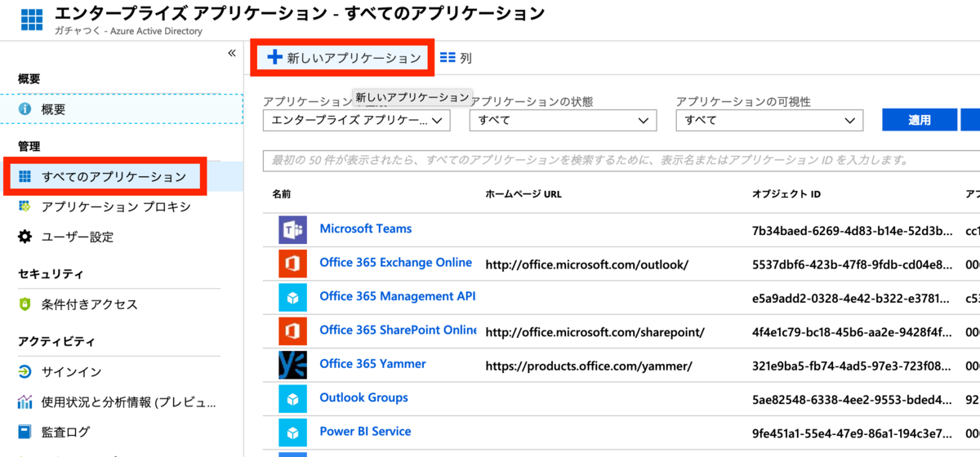Screen dimensions: 980x457
Task: Click the https://products.office.com/yammer/ URL text
Action: [589, 366]
